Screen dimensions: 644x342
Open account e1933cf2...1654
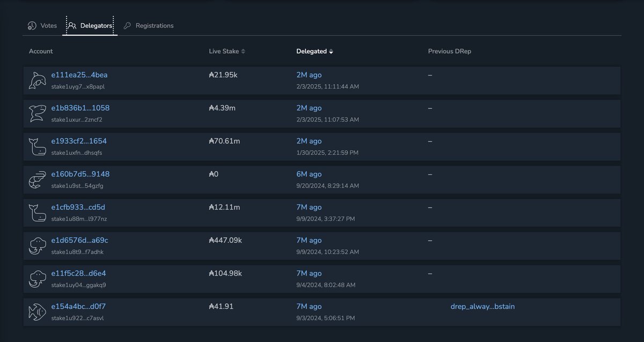click(79, 142)
